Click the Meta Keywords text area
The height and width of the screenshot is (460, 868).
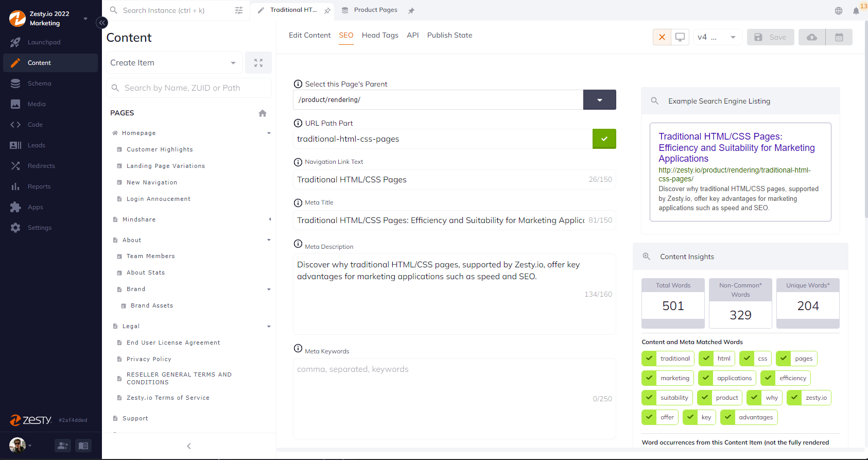[455, 398]
